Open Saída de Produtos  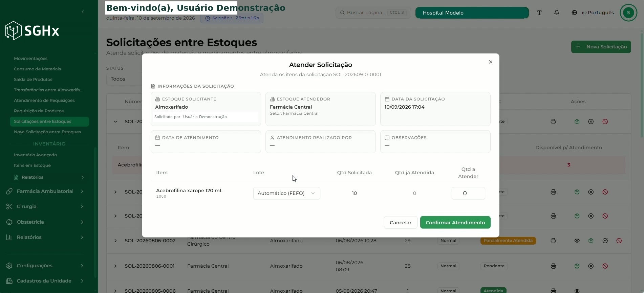(x=33, y=80)
